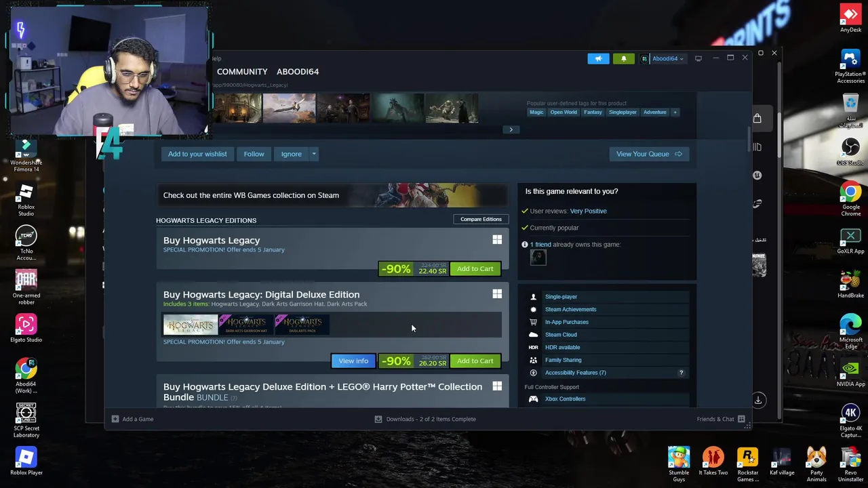
Task: Add the Digital Deluxe Edition at 26.20 SR to cart
Action: pos(475,361)
